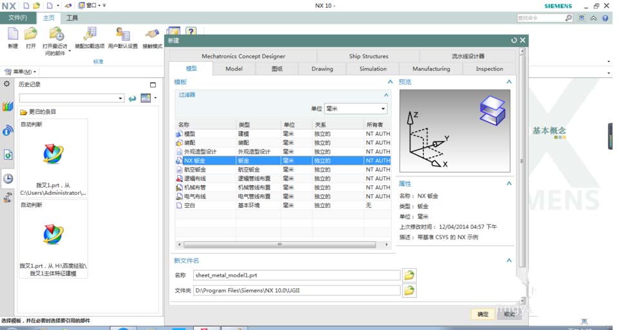This screenshot has height=330, width=644.
Task: Click quick access open-folder icon
Action: click(x=37, y=6)
